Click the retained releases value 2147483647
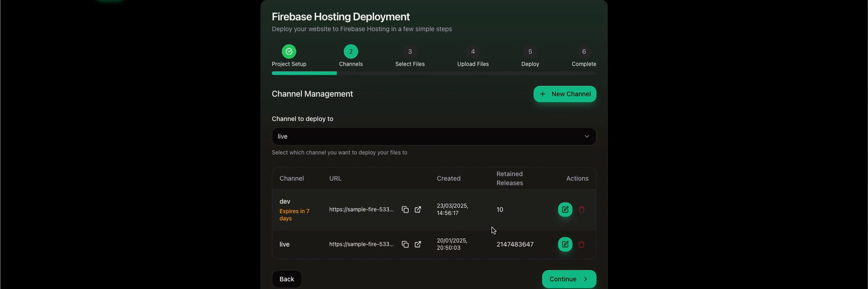Screen dimensions: 868x289 pyautogui.click(x=515, y=244)
